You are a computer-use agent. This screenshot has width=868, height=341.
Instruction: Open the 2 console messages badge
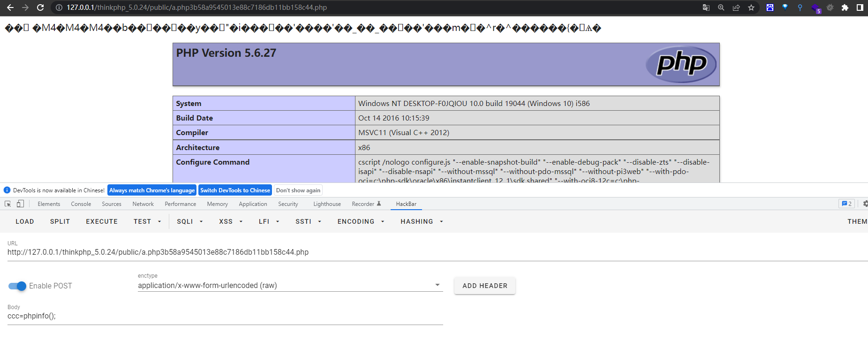(847, 204)
